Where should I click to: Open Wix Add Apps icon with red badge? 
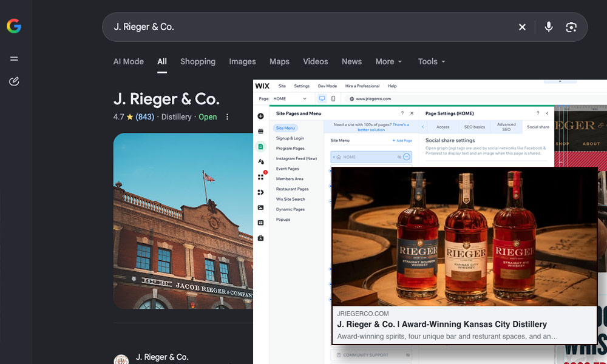(x=261, y=177)
